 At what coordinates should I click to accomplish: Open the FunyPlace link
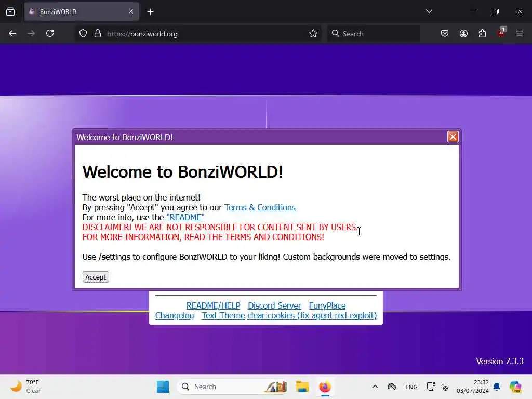pyautogui.click(x=327, y=305)
